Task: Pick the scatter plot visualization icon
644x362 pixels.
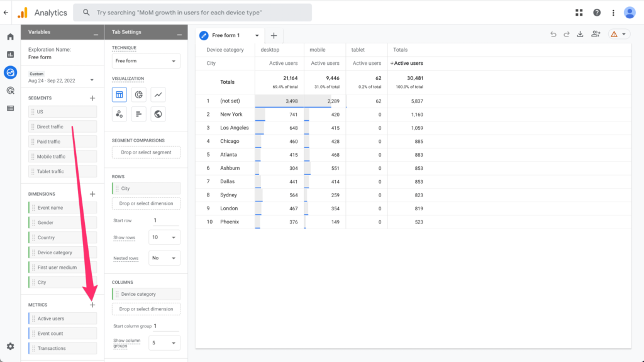Action: click(x=119, y=114)
